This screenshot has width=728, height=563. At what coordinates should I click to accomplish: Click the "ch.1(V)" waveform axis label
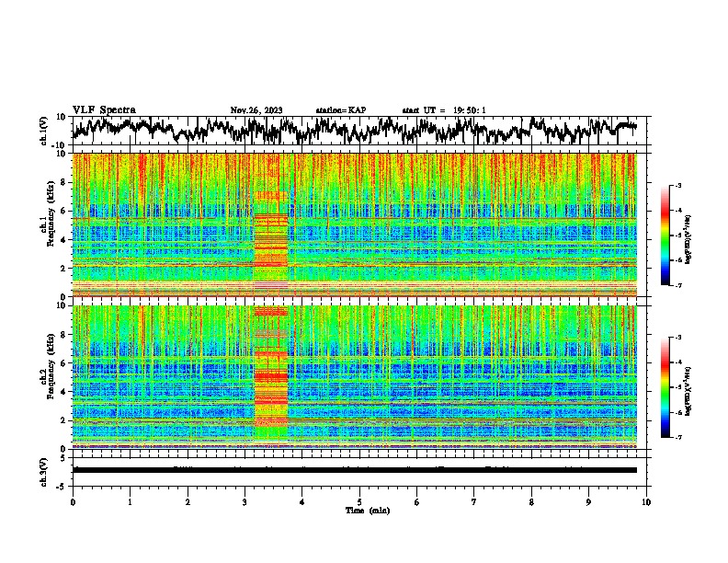[x=44, y=131]
